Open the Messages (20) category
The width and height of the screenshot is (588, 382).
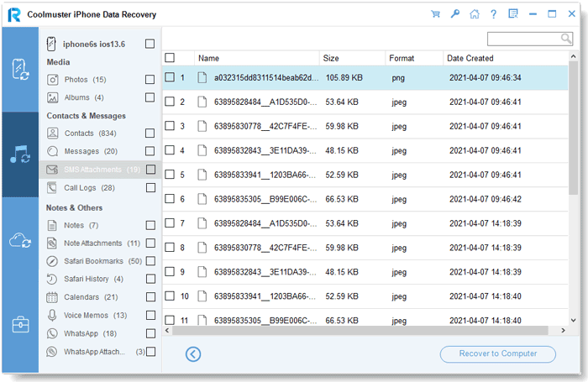91,151
